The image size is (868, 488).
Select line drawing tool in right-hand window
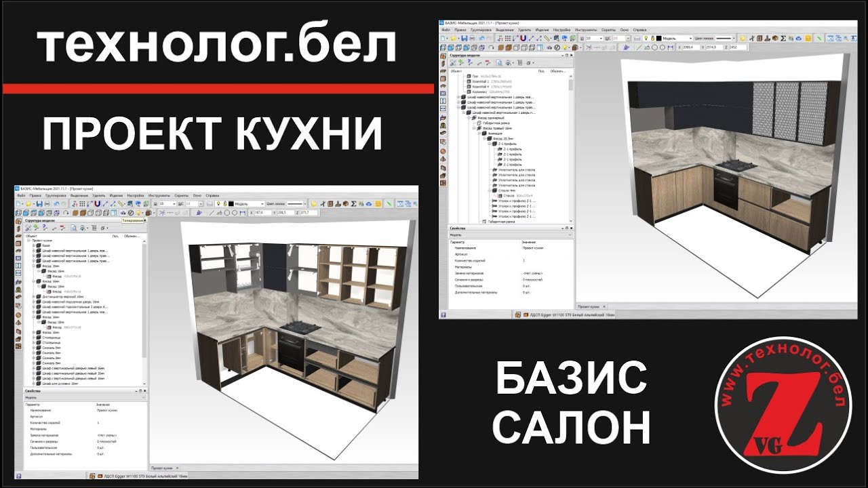(639, 47)
